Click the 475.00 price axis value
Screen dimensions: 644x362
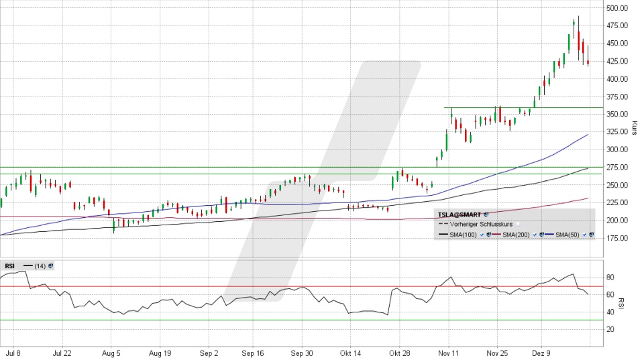coord(617,25)
